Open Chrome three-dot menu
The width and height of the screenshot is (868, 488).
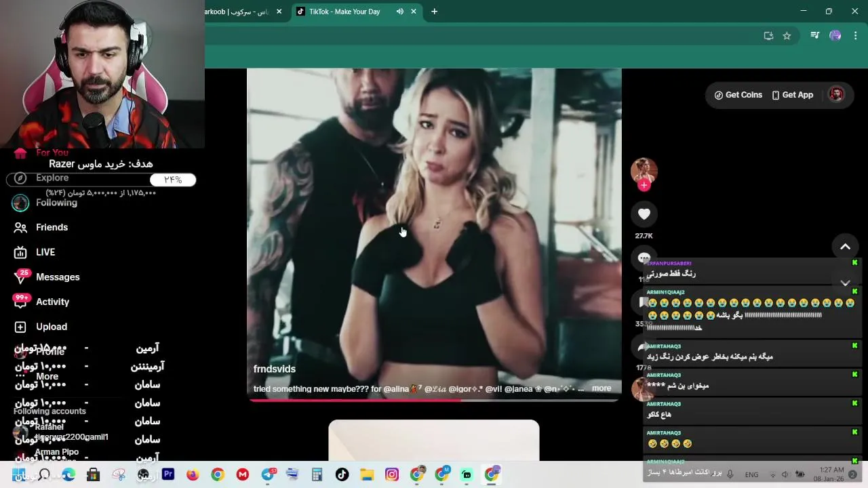click(856, 36)
